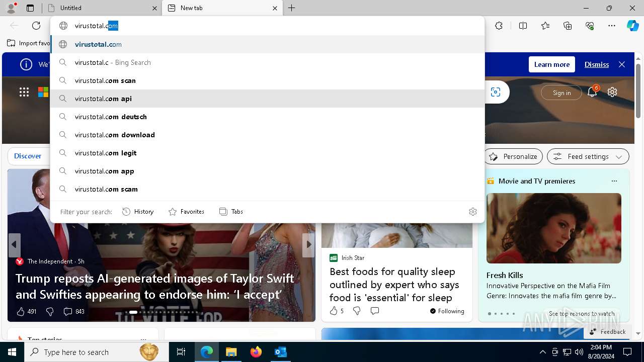644x362 pixels.
Task: Open the Collections icon
Action: click(568, 26)
